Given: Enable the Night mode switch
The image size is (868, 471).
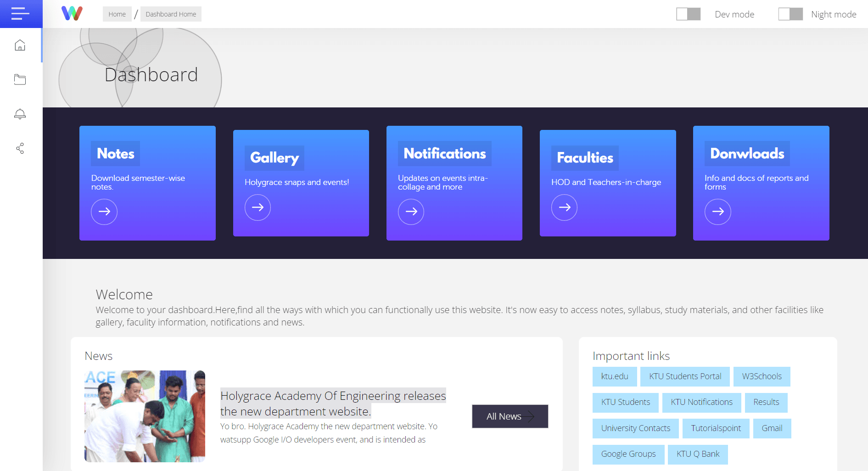Looking at the screenshot, I should (790, 14).
